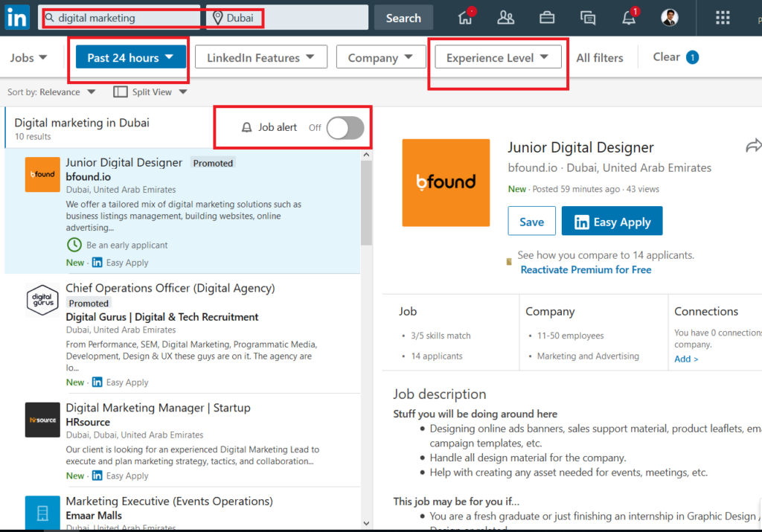Image resolution: width=762 pixels, height=532 pixels.
Task: Click bfound.io company name in list
Action: click(x=88, y=177)
